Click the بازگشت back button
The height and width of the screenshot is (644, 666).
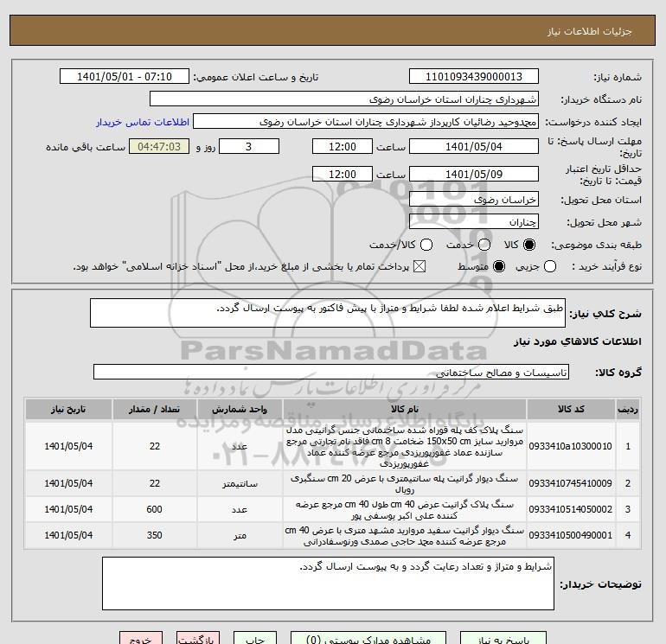tap(198, 638)
